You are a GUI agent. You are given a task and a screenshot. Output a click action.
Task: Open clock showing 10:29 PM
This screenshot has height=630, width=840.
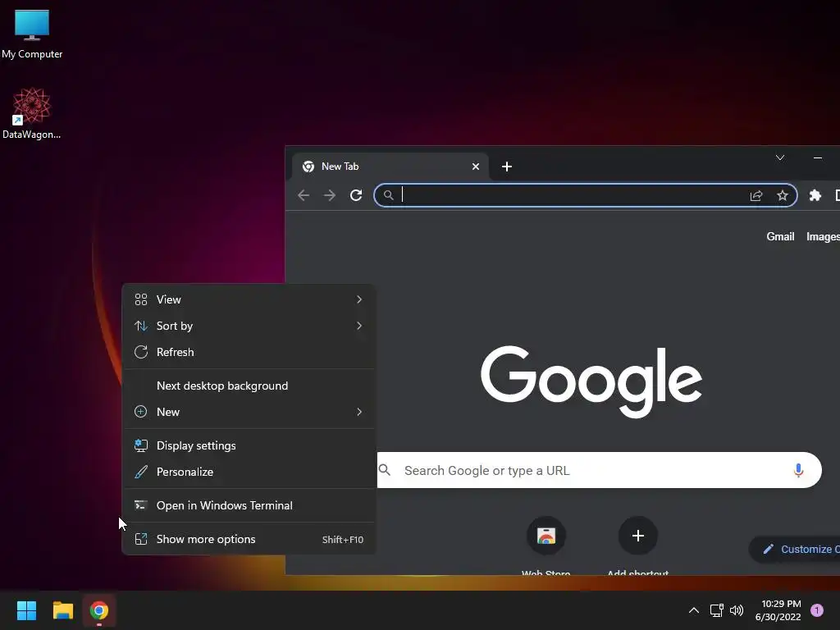[x=778, y=610]
